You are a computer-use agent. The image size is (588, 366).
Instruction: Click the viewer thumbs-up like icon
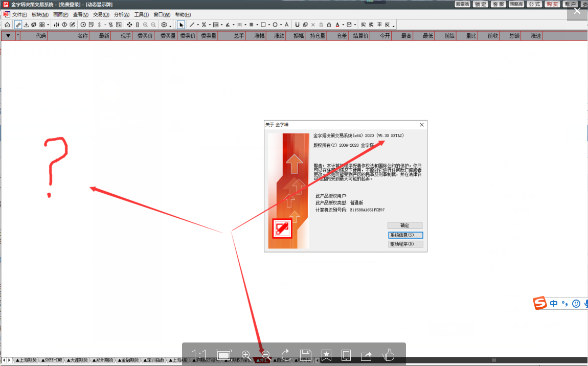point(388,354)
